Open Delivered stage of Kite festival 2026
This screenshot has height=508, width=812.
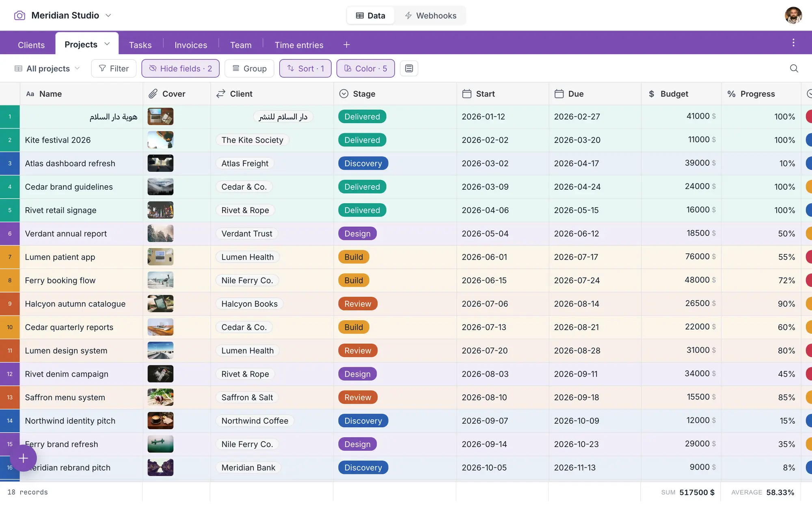(x=362, y=140)
